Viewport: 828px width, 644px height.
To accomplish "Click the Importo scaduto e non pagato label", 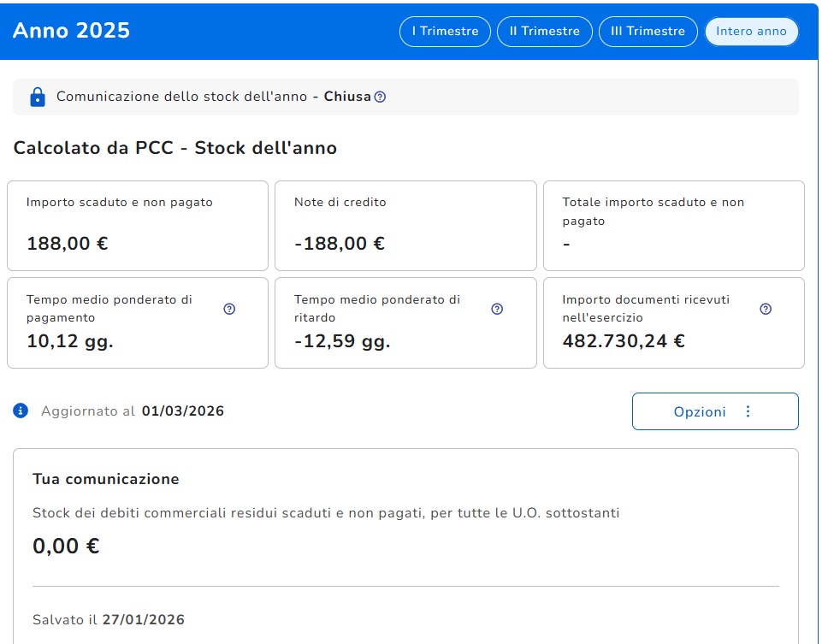I will (x=120, y=202).
